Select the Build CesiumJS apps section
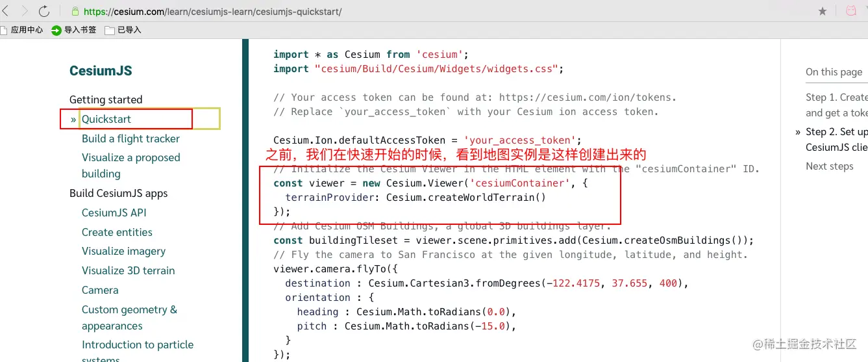The height and width of the screenshot is (362, 868). click(118, 193)
